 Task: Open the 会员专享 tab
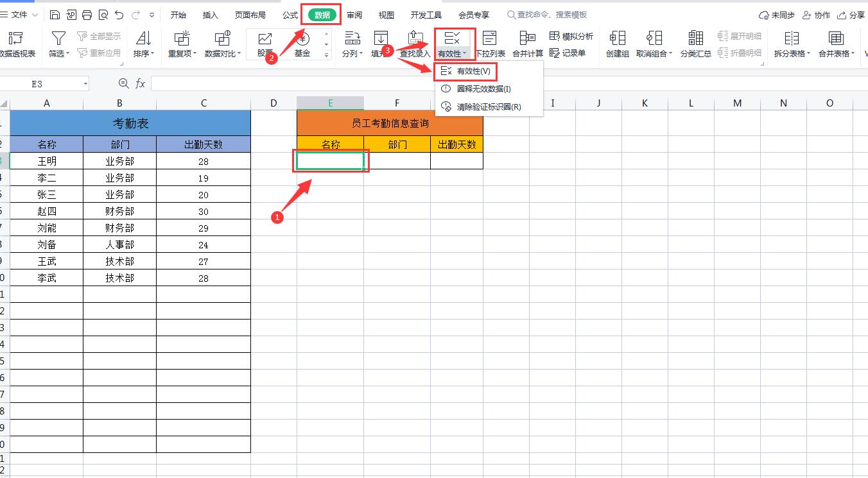(x=474, y=15)
